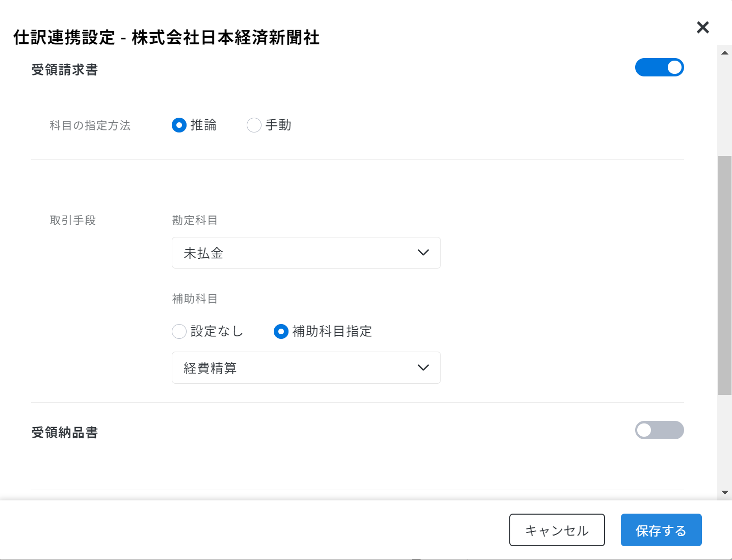732x560 pixels.
Task: Choose the 補助科目指定 radio option
Action: (281, 331)
